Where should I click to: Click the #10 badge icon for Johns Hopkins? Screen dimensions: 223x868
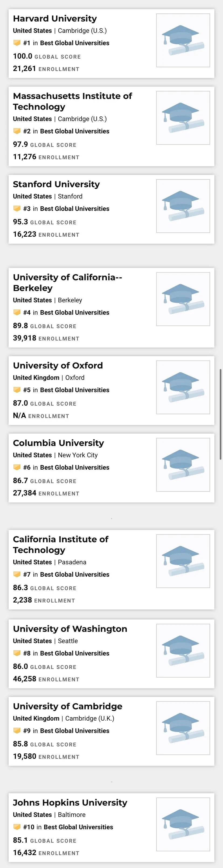coord(17,827)
